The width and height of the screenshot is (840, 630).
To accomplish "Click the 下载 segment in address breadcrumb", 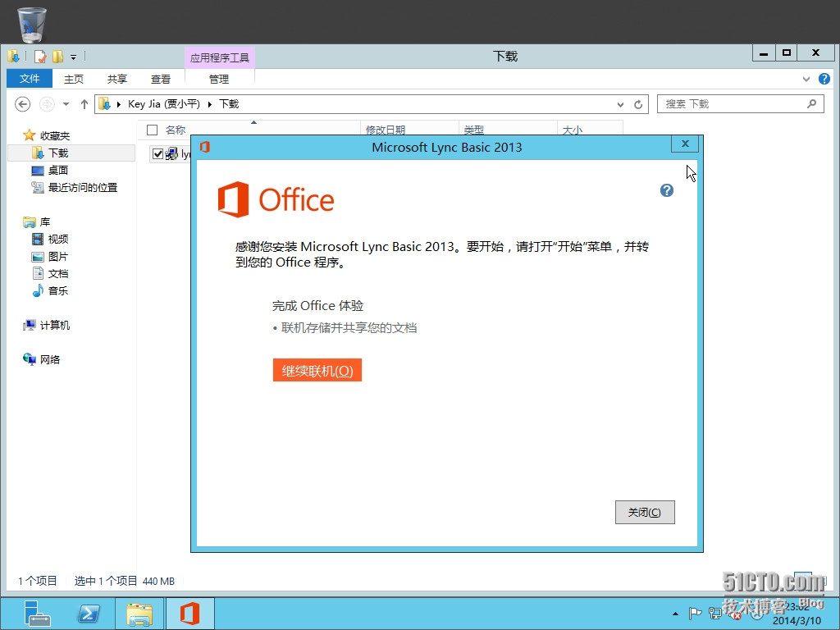I will [229, 104].
